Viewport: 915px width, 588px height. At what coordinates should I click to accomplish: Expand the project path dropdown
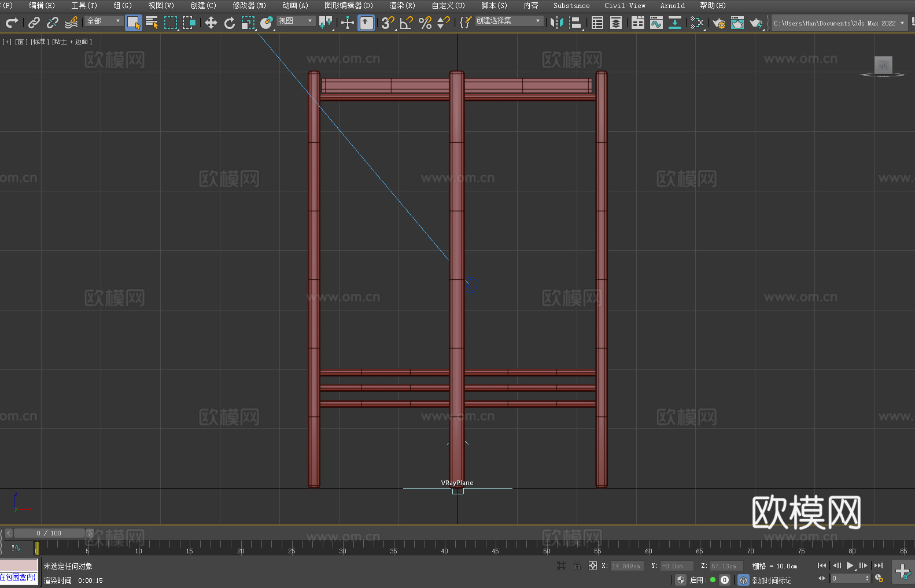(x=902, y=23)
